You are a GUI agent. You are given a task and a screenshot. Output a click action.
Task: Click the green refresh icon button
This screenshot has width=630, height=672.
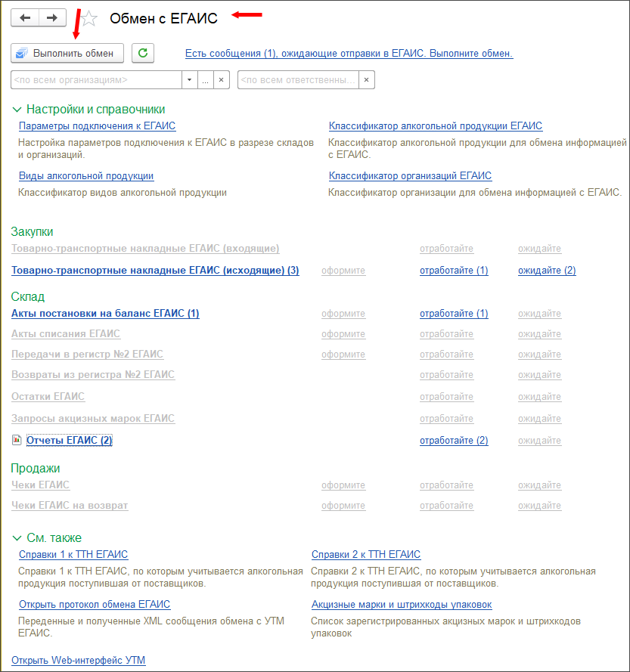143,53
